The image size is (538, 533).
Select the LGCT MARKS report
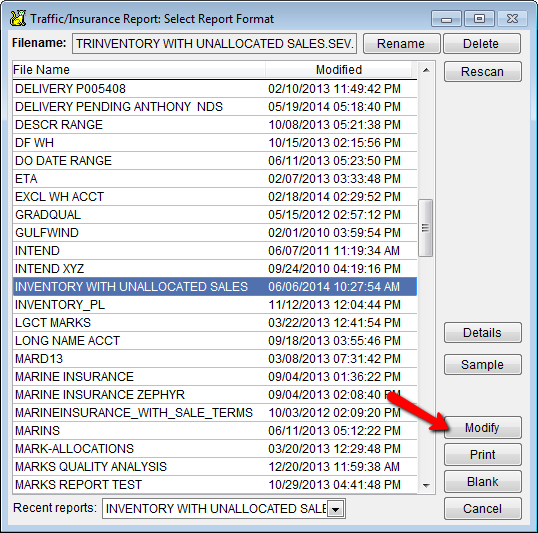point(215,323)
